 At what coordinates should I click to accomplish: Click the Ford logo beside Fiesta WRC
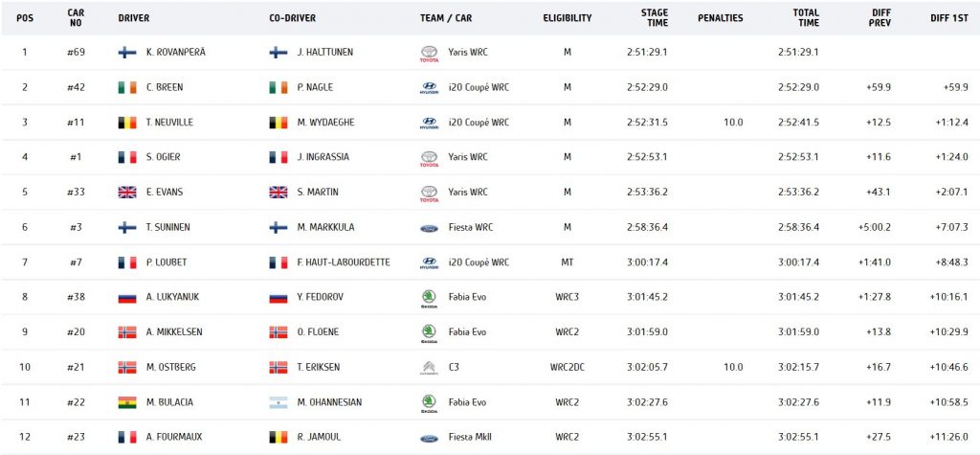(430, 228)
